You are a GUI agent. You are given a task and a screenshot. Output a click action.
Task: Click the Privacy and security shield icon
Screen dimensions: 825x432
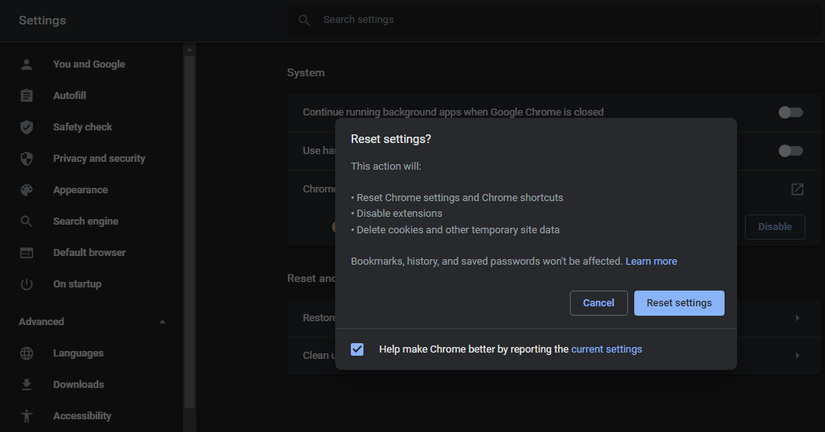[x=27, y=158]
